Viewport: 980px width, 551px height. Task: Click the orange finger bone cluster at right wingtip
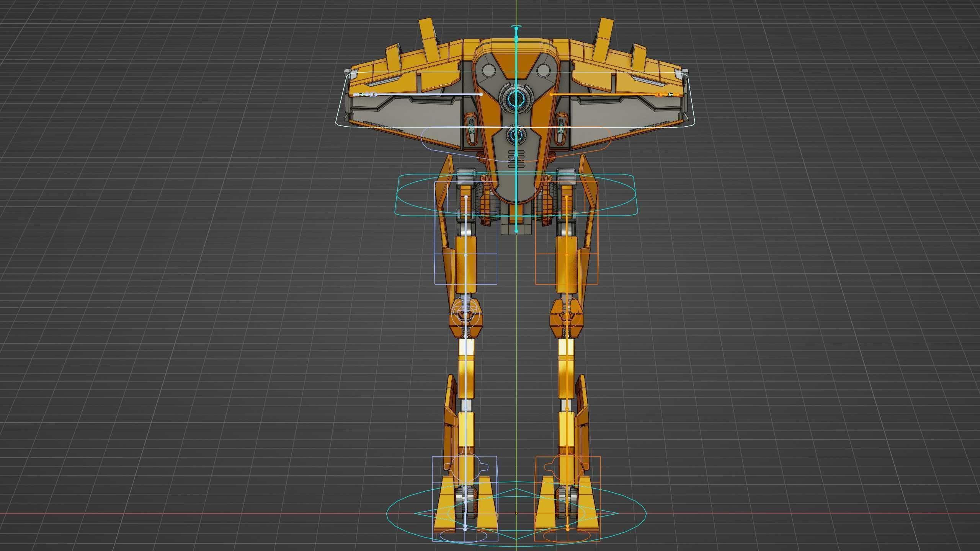(668, 94)
